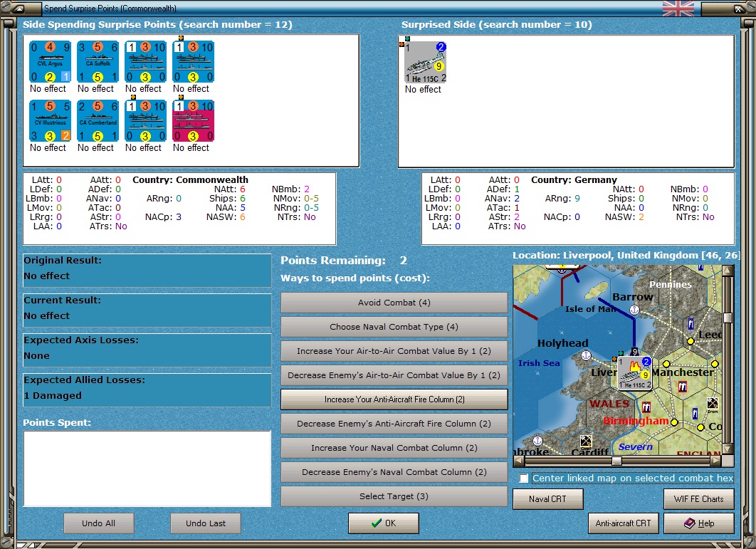Enable Center linked map on selected combat hex
Viewport: 756px width, 549px height.
click(524, 478)
